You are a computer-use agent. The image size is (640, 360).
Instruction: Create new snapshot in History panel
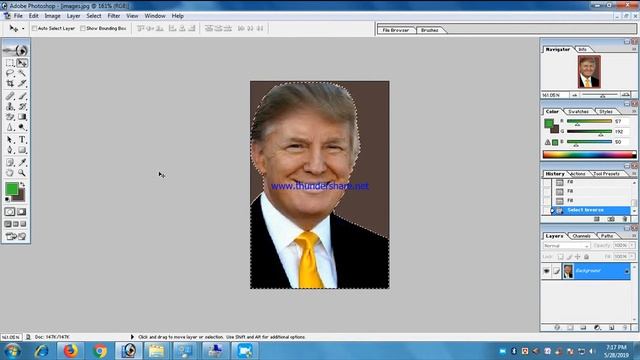point(611,219)
